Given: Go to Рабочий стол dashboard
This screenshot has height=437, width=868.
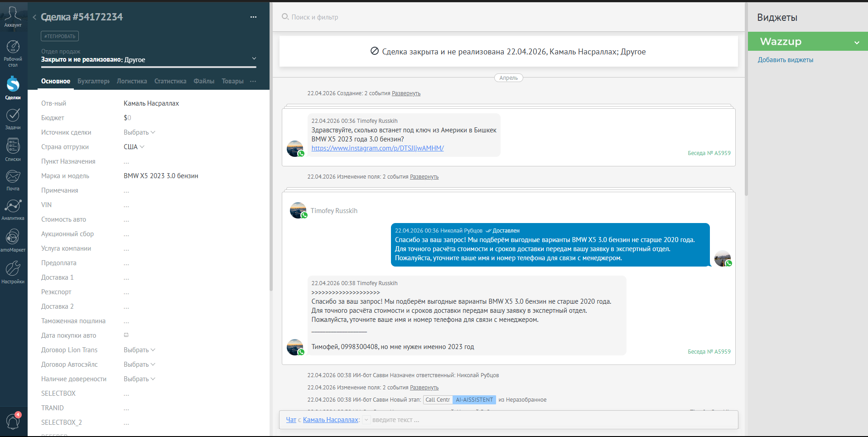Looking at the screenshot, I should click(13, 53).
